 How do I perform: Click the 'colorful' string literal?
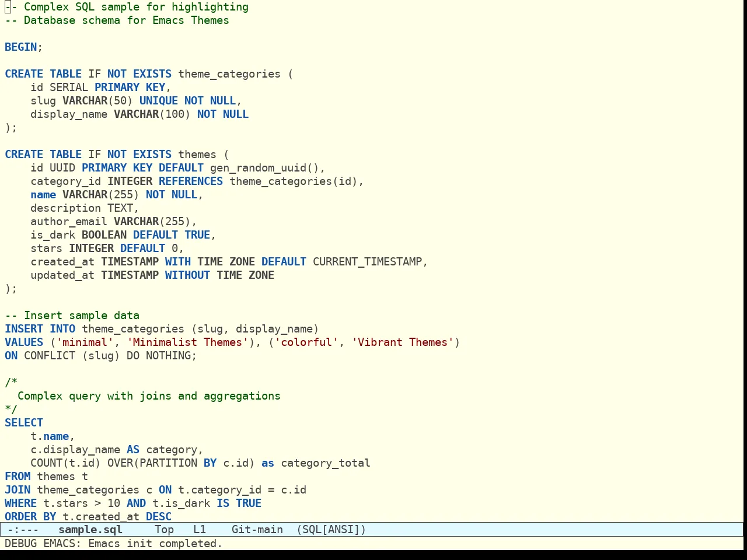[x=306, y=342]
